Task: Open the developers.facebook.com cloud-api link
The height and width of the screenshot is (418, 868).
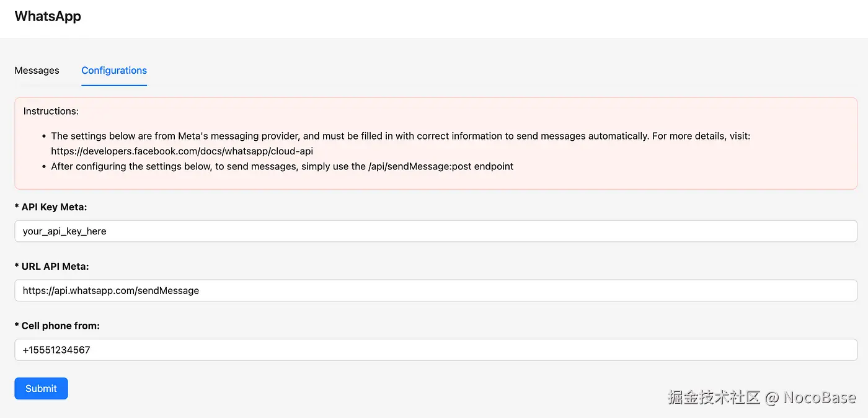Action: point(182,151)
